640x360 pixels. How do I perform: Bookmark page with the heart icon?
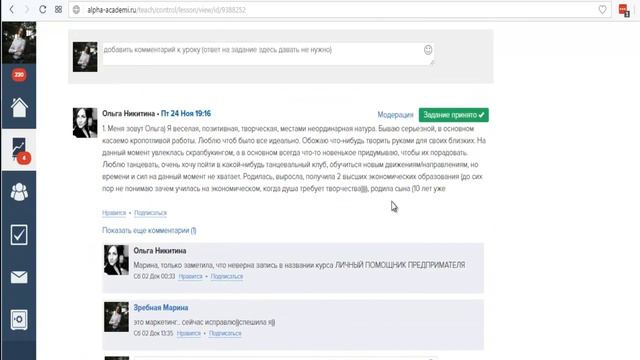tap(602, 10)
